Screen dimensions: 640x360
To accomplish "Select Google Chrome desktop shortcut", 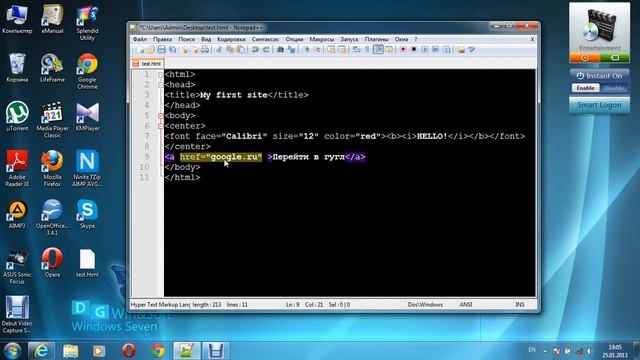I will [x=87, y=71].
